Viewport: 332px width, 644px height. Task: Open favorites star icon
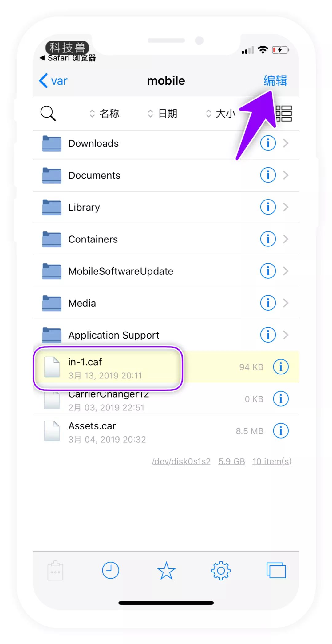[x=166, y=570]
